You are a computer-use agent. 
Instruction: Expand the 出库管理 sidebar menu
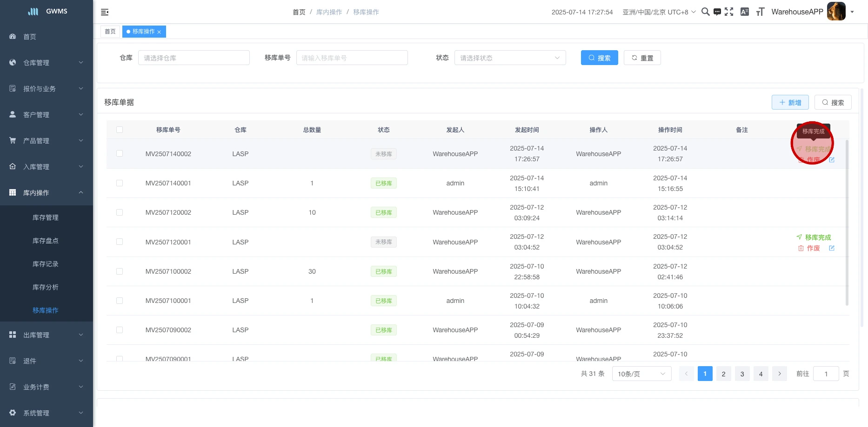(x=47, y=335)
